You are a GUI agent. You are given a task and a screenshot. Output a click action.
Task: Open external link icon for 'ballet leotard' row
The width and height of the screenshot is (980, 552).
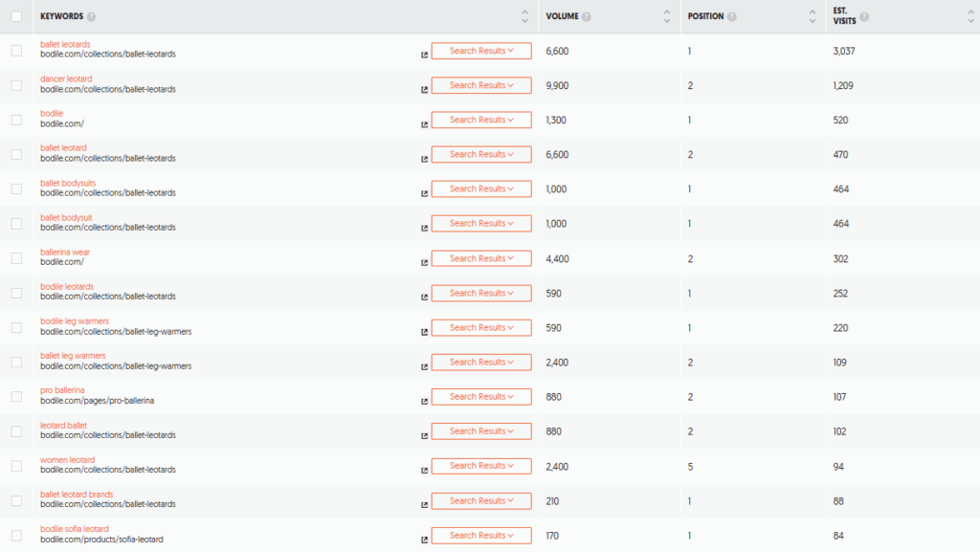[424, 159]
